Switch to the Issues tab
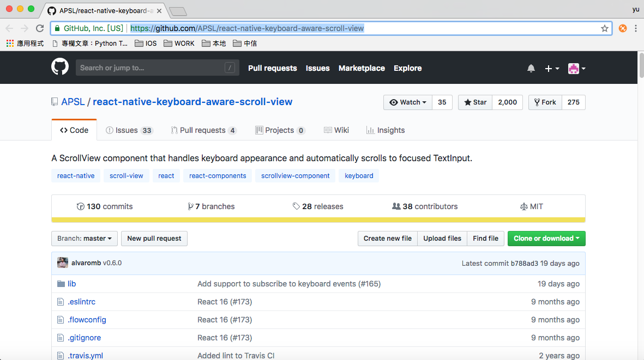Viewport: 644px width, 360px height. (129, 130)
